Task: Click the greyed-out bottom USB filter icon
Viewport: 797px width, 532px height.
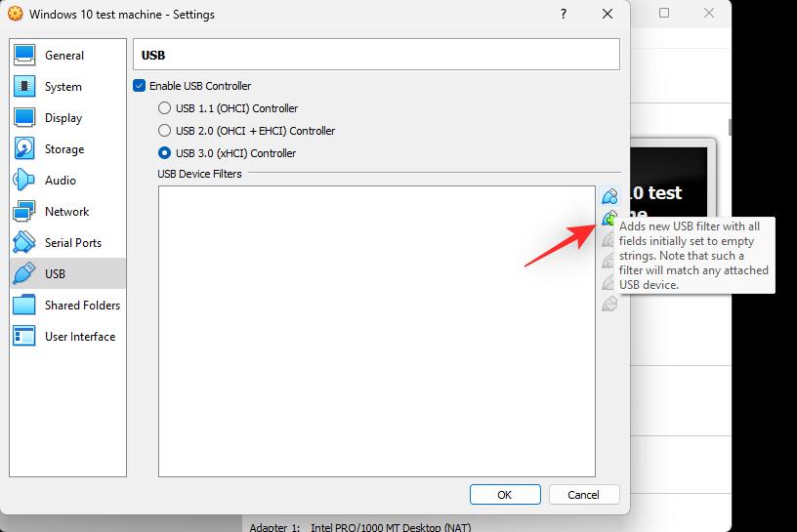Action: (608, 304)
